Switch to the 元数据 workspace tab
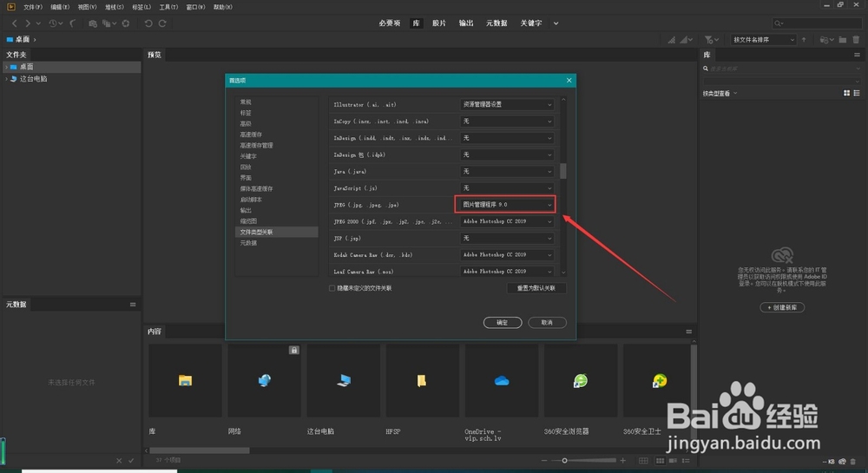This screenshot has height=473, width=868. [496, 23]
